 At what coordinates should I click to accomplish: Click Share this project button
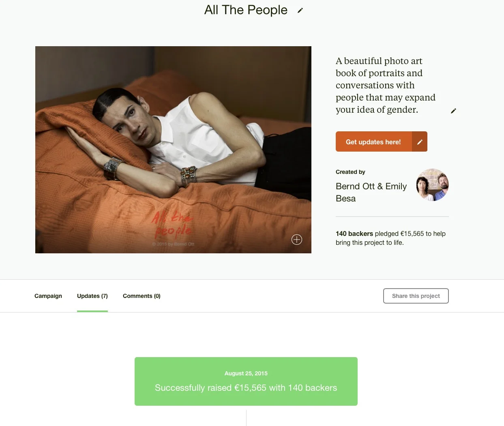pos(416,296)
